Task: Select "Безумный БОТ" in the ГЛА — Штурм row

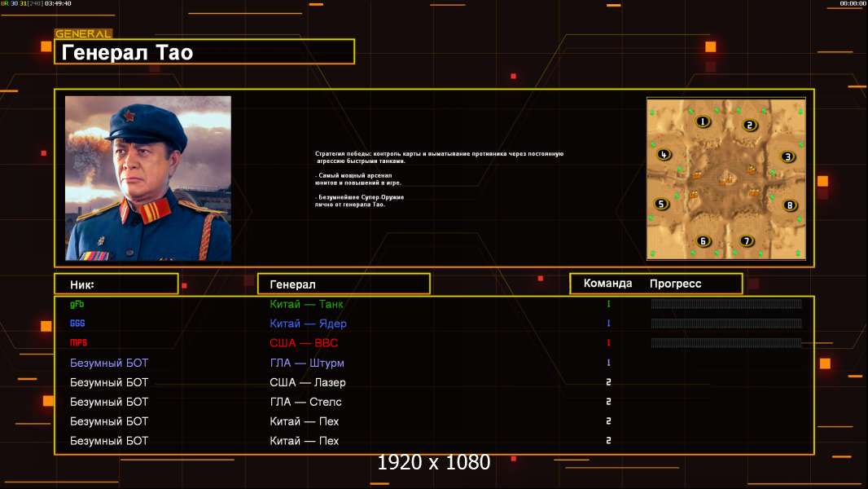Action: (x=109, y=363)
